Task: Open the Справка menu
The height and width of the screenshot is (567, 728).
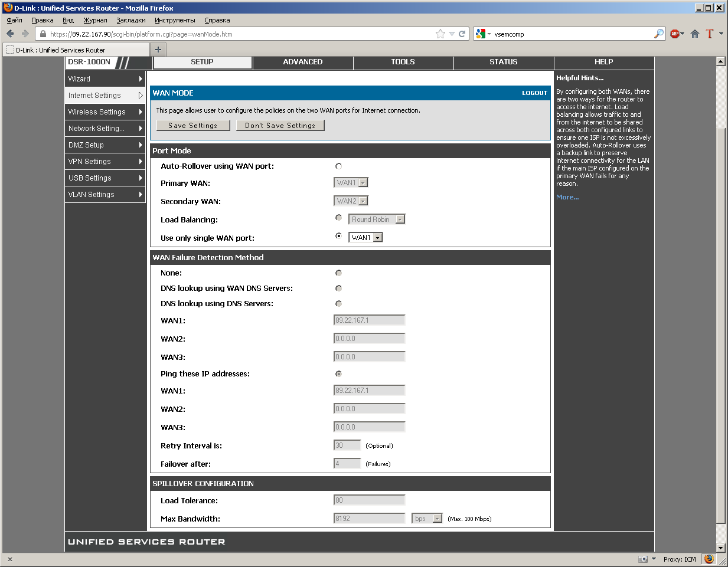Action: coord(217,20)
